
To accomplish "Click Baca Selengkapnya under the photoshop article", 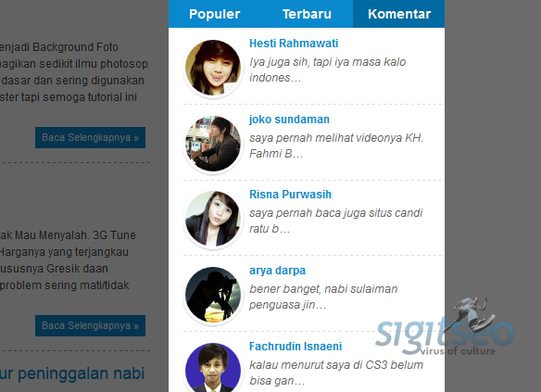I will coord(90,138).
